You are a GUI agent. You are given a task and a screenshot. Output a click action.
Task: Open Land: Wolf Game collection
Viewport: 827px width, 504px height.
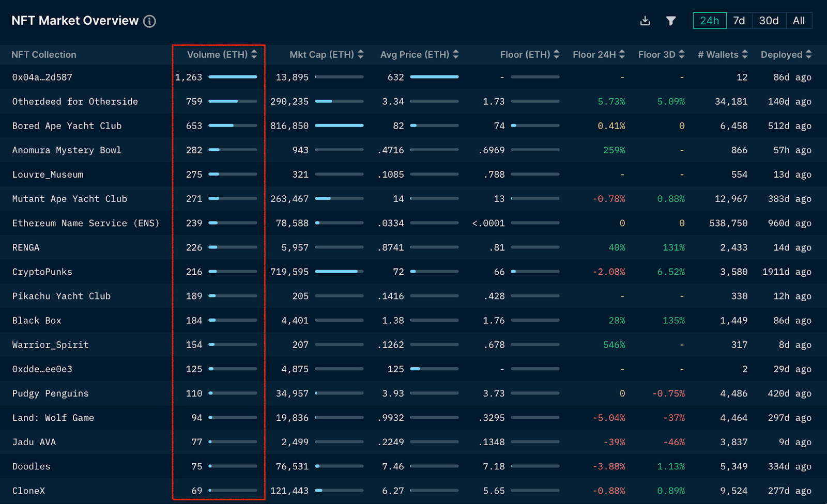pos(53,418)
